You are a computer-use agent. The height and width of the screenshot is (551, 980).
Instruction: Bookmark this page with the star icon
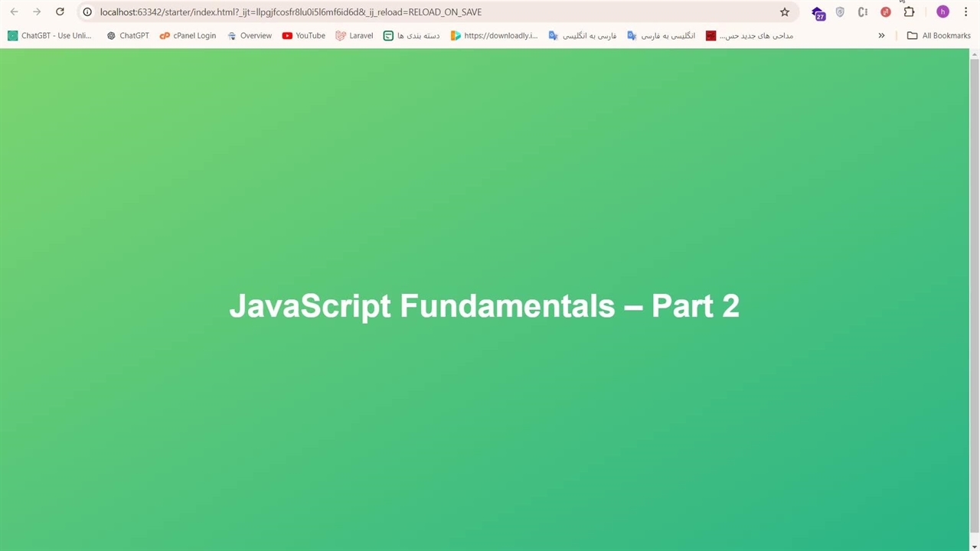coord(784,11)
